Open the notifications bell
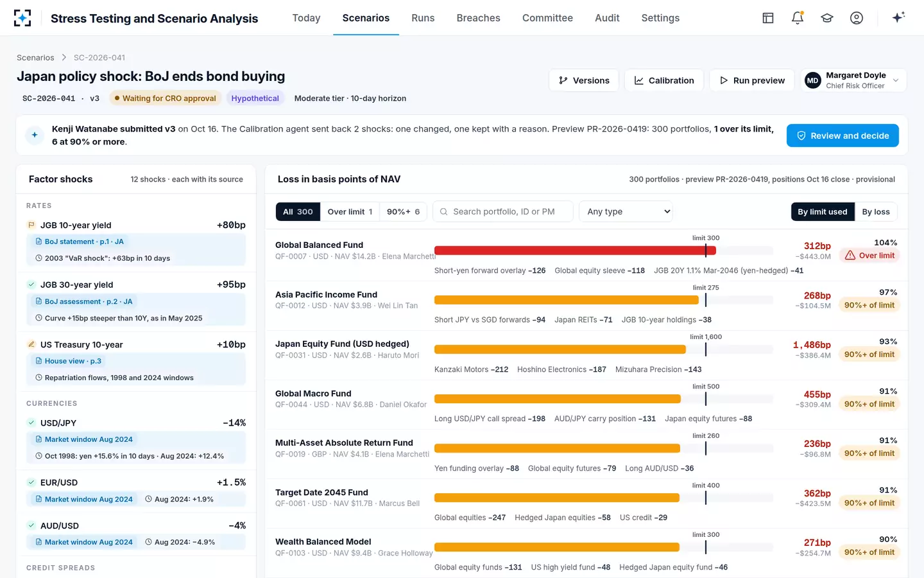Viewport: 924px width, 578px height. (798, 18)
